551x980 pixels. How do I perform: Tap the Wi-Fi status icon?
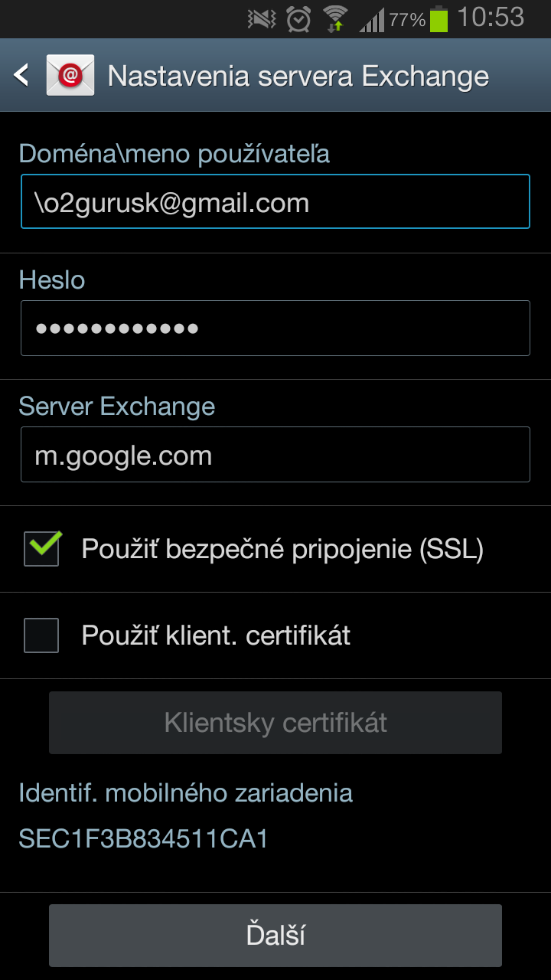click(x=335, y=18)
